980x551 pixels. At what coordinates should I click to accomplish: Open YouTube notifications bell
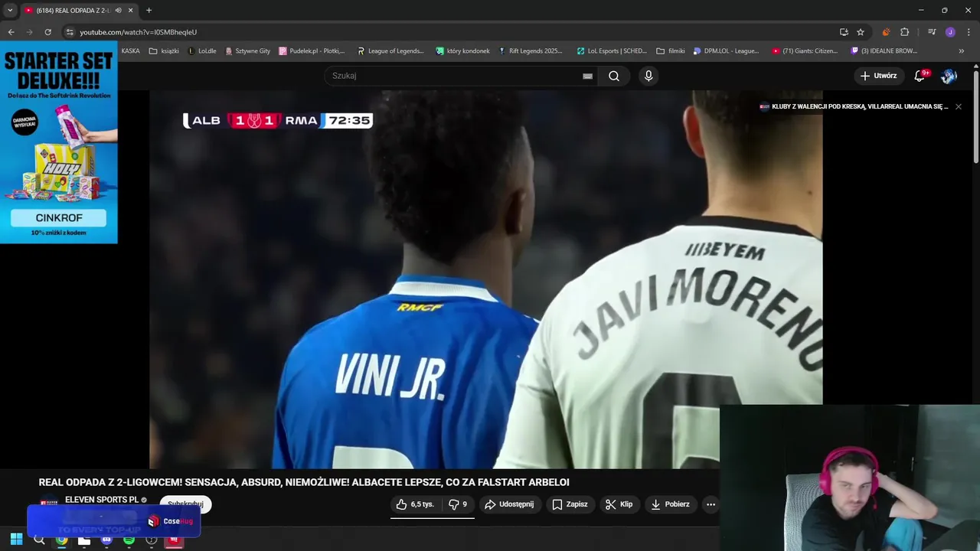point(920,76)
